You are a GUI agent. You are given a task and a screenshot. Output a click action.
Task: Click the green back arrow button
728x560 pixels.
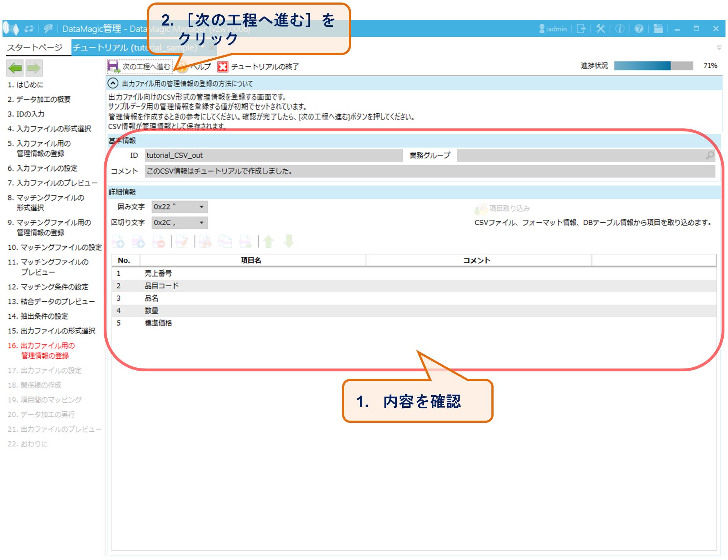pyautogui.click(x=15, y=68)
